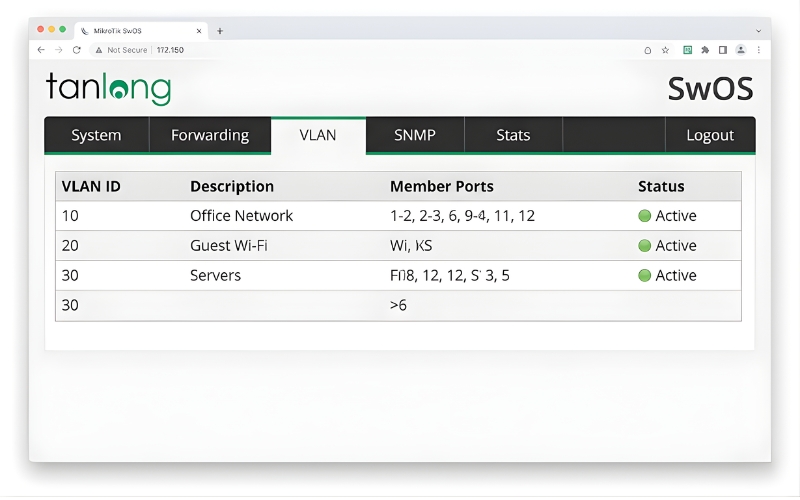
Task: Open the user profile avatar icon
Action: (741, 50)
